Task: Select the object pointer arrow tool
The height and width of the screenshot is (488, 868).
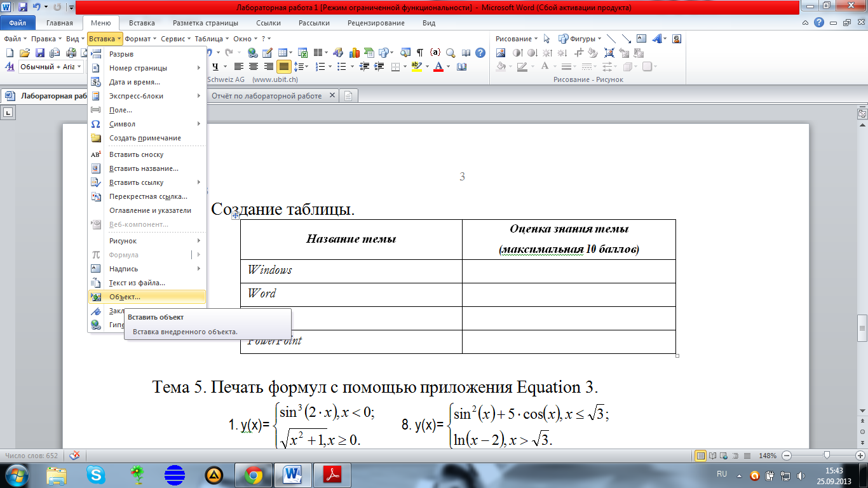Action: click(546, 39)
